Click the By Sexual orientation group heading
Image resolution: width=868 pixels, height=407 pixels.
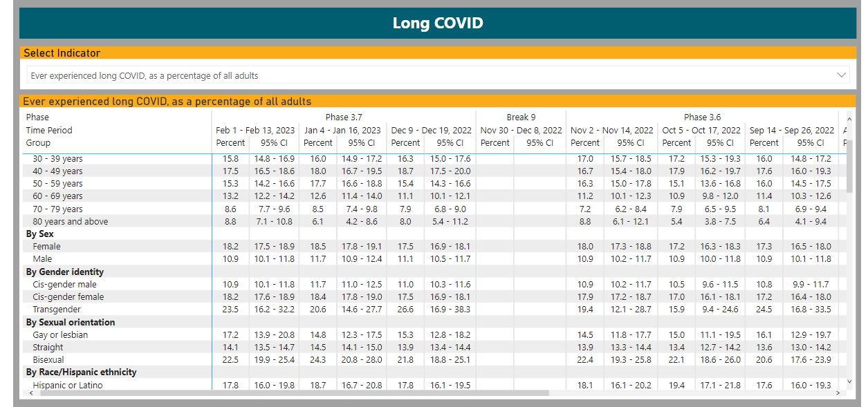coord(71,322)
